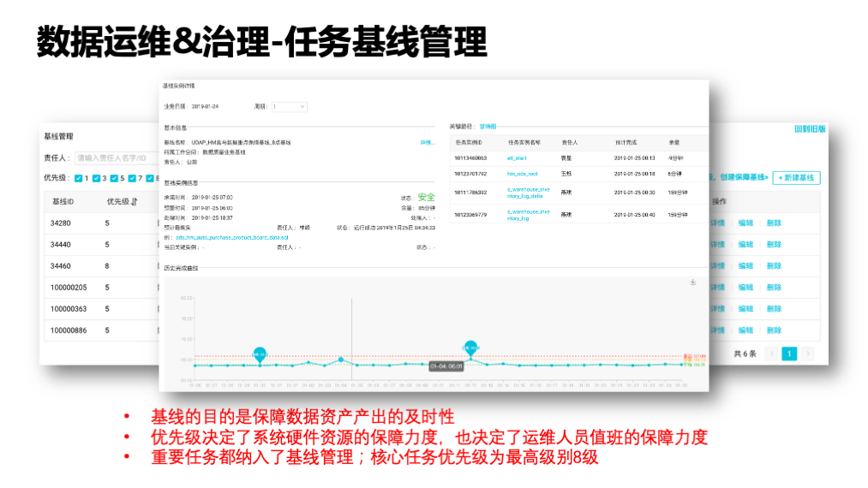Open the 甘特图 link beside 关键路径
Image resolution: width=868 pixels, height=488 pixels.
click(488, 126)
